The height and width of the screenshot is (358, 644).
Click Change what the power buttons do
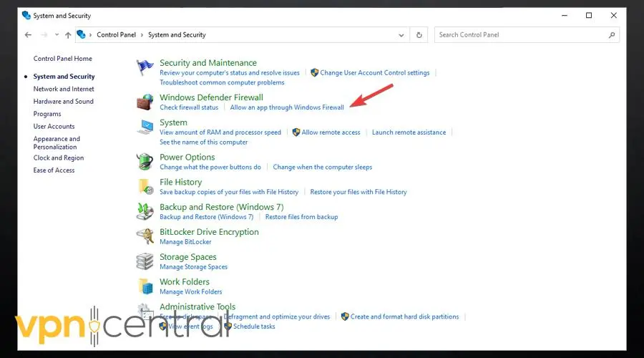point(210,167)
